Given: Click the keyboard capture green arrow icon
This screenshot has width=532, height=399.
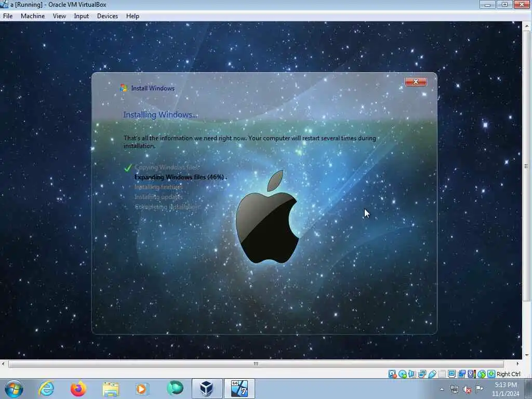Looking at the screenshot, I should click(491, 374).
